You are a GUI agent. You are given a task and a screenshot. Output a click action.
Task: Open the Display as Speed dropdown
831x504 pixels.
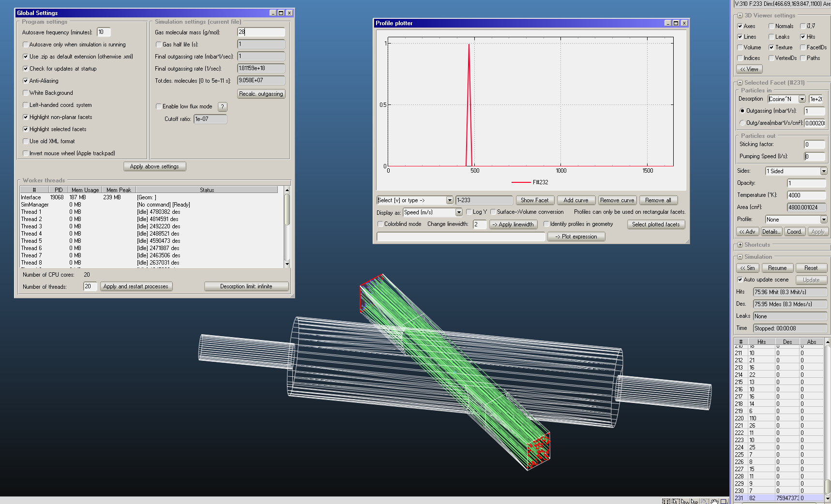pyautogui.click(x=458, y=212)
